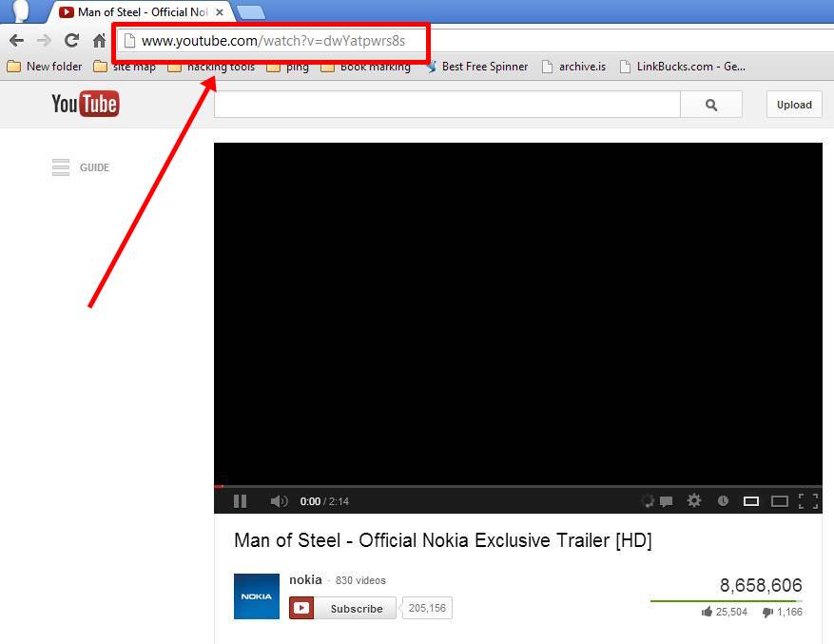Viewport: 834px width, 644px height.
Task: Open the GUIDE hamburger menu icon
Action: pyautogui.click(x=61, y=167)
